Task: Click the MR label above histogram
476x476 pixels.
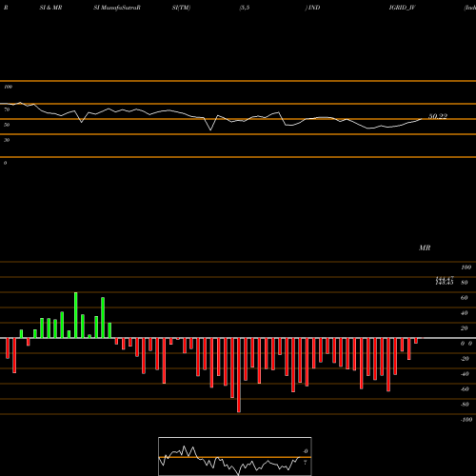Action: click(x=425, y=248)
